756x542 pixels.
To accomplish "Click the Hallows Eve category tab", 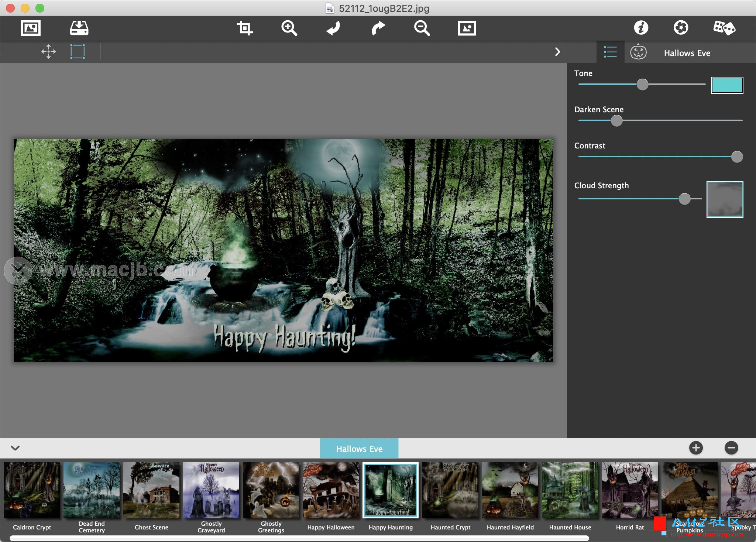I will click(x=359, y=449).
